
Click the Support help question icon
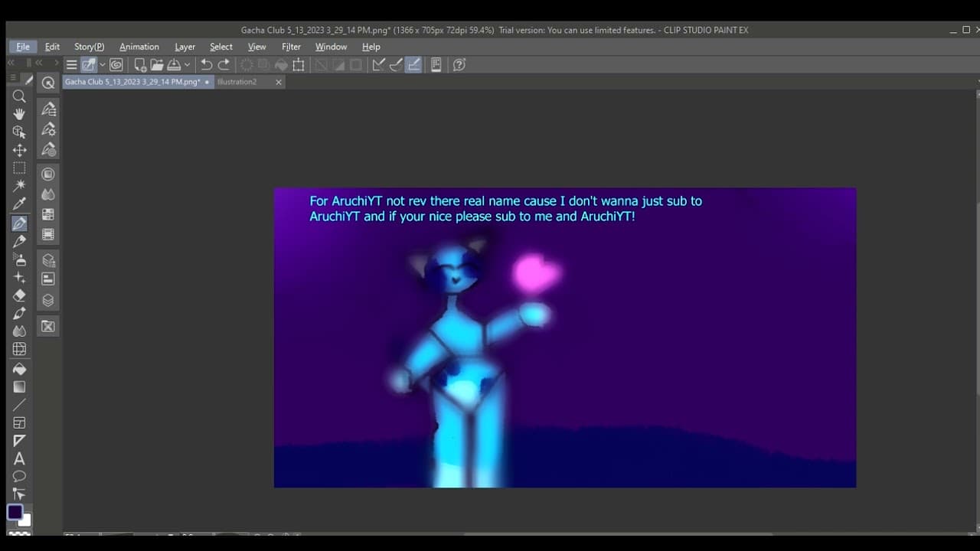[459, 65]
